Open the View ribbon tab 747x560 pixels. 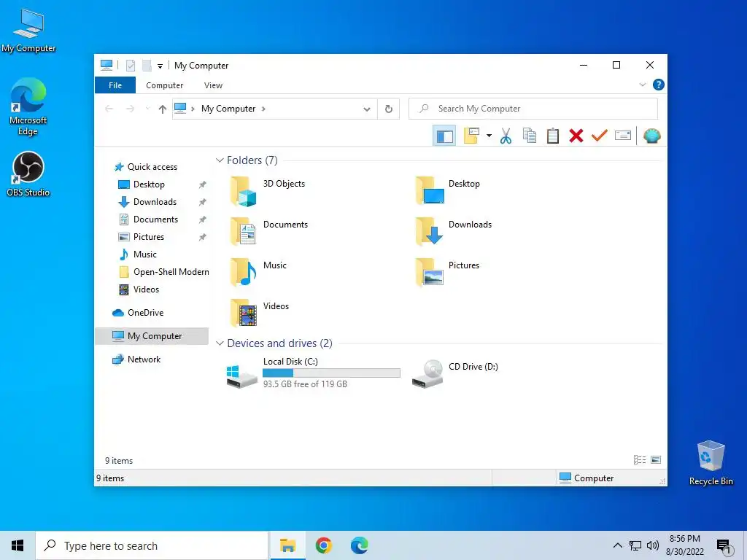pos(213,85)
